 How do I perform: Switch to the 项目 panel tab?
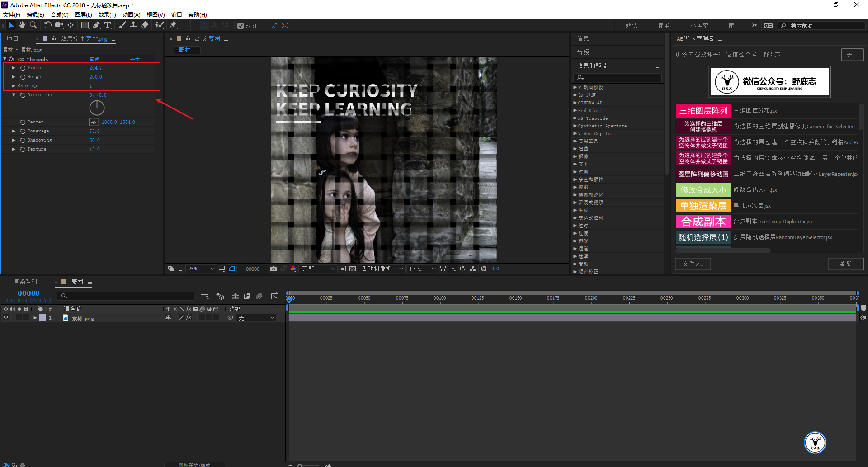click(12, 38)
